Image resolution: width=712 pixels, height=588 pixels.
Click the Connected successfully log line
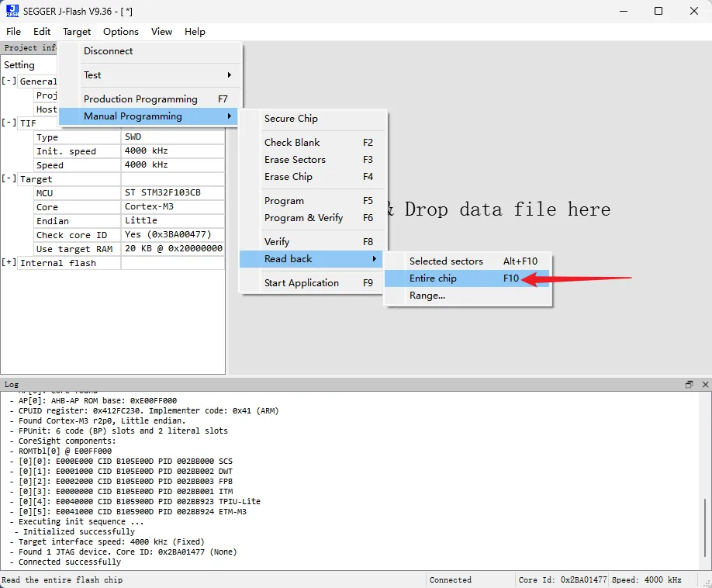tap(70, 562)
